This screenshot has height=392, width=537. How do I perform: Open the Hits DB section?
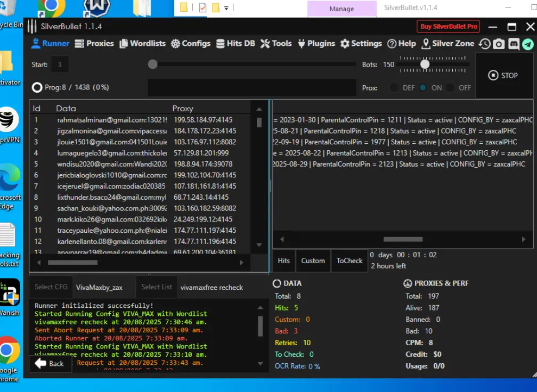pyautogui.click(x=235, y=44)
